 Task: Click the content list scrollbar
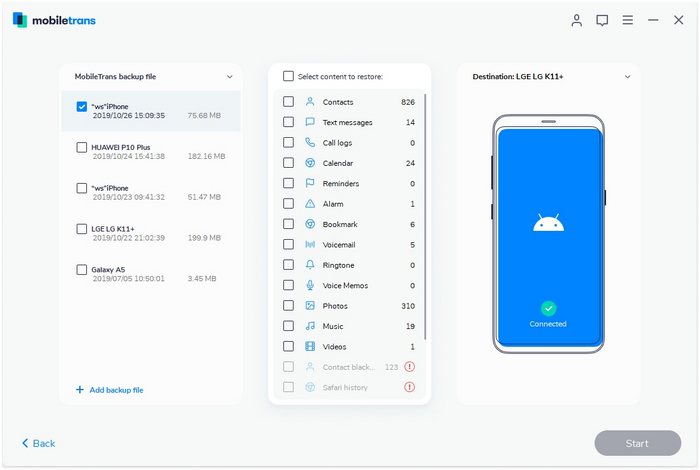click(x=425, y=216)
